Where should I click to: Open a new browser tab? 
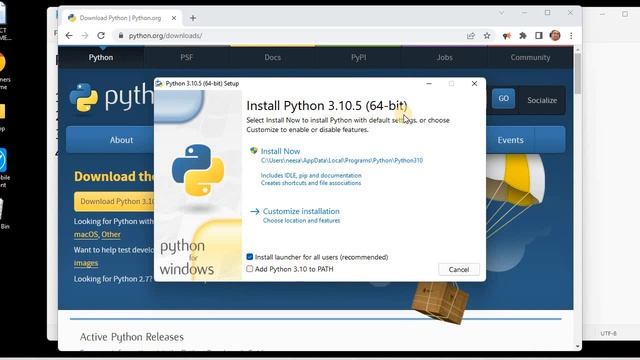[x=193, y=18]
